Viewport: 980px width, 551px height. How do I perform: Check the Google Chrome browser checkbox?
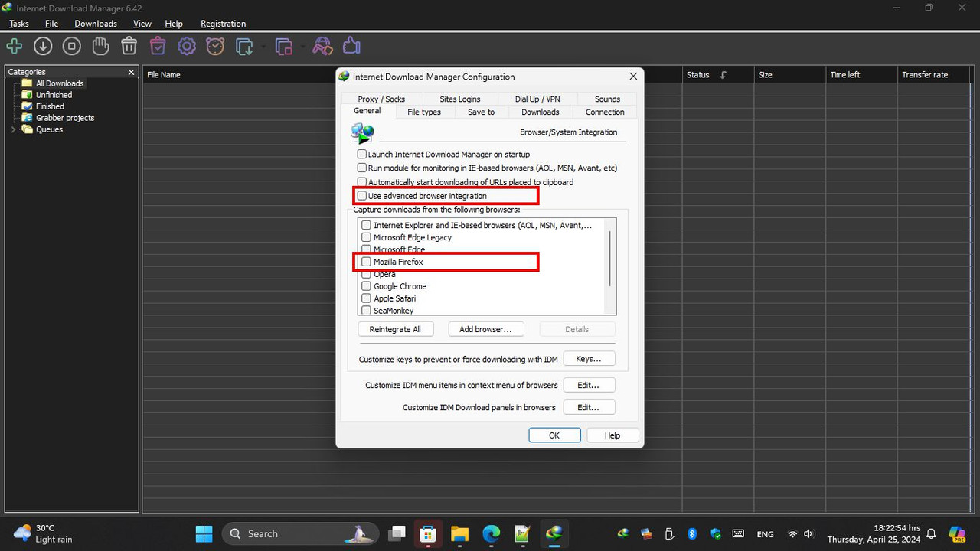click(367, 286)
